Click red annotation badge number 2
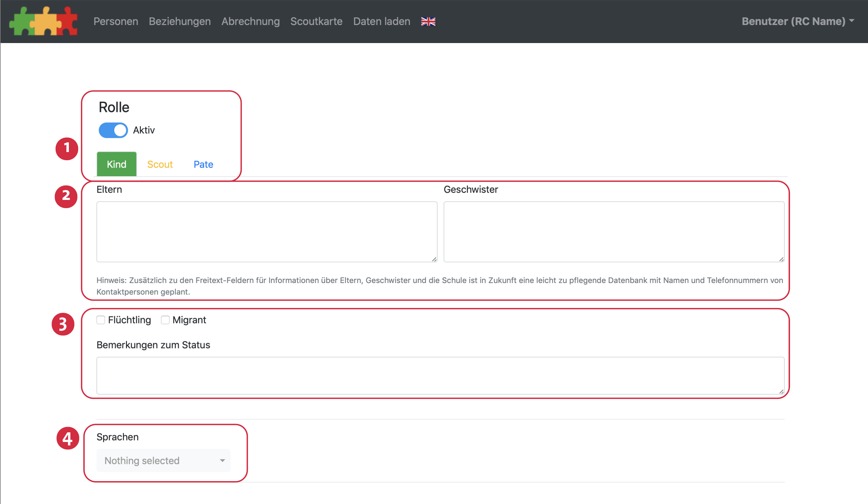 (66, 196)
